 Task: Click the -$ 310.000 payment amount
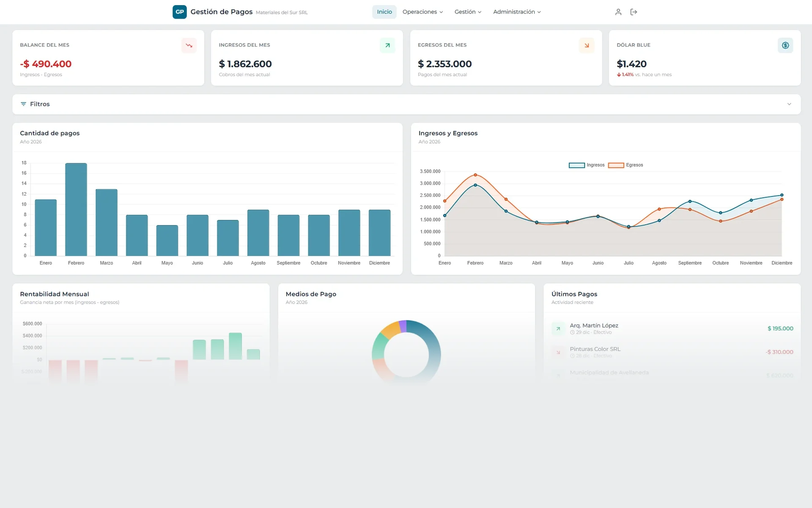click(x=779, y=352)
